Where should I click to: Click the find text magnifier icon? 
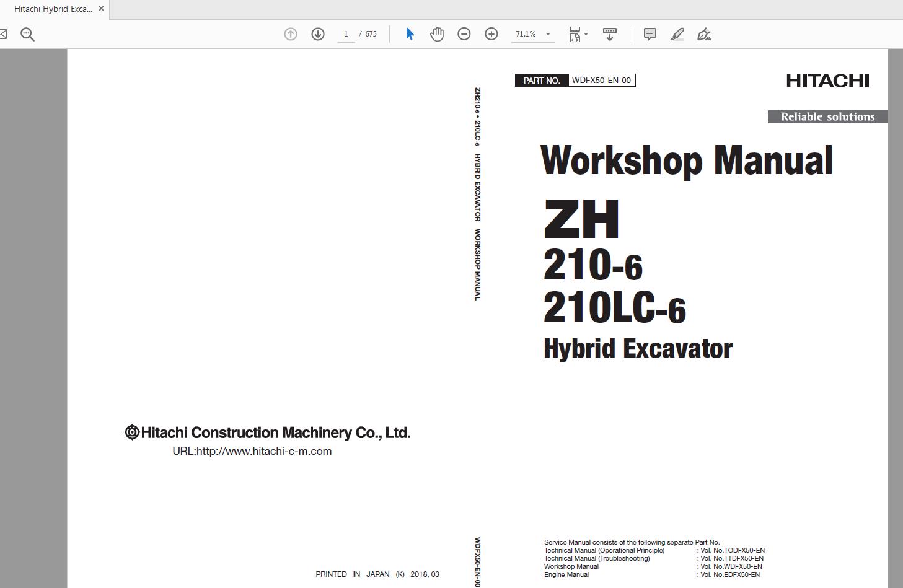(27, 34)
